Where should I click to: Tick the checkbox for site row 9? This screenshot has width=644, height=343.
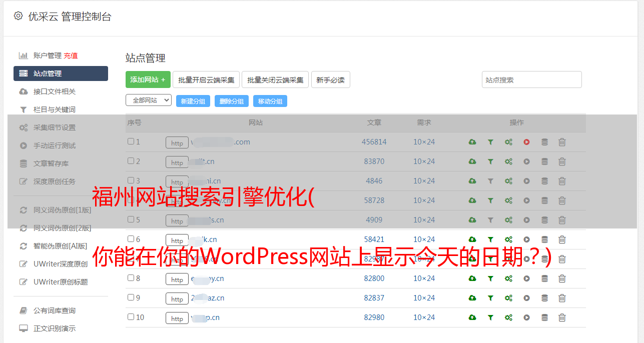click(131, 297)
